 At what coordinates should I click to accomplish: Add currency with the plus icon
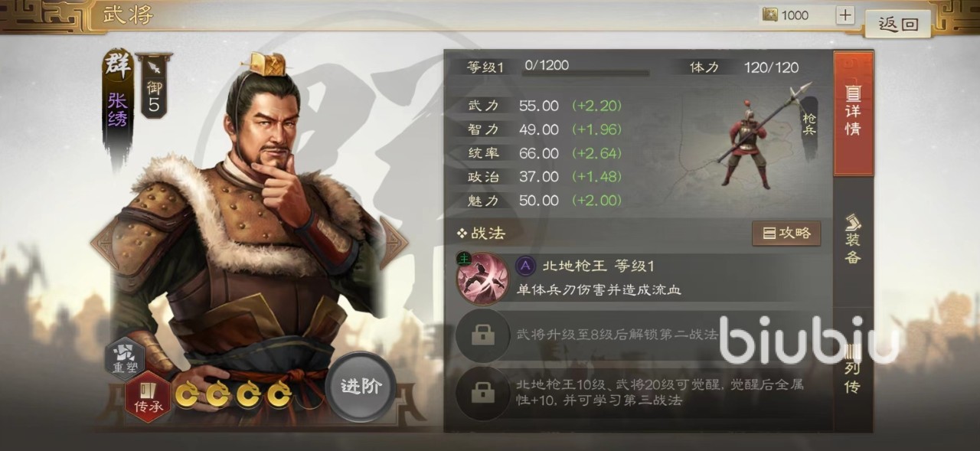(x=844, y=15)
